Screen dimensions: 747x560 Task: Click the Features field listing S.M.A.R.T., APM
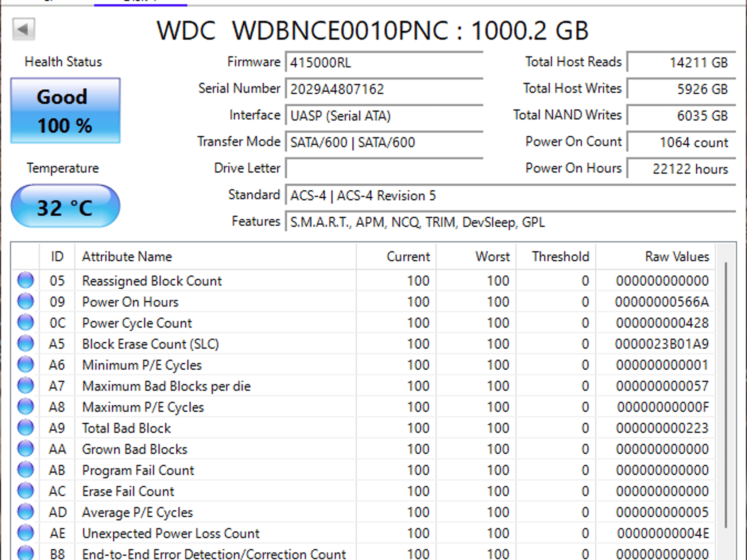coord(511,222)
